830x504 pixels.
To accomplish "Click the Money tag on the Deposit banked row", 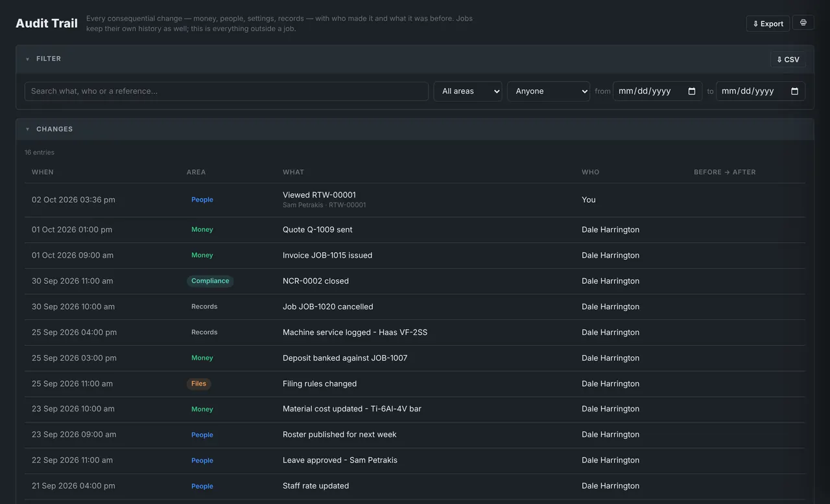I will click(x=202, y=358).
